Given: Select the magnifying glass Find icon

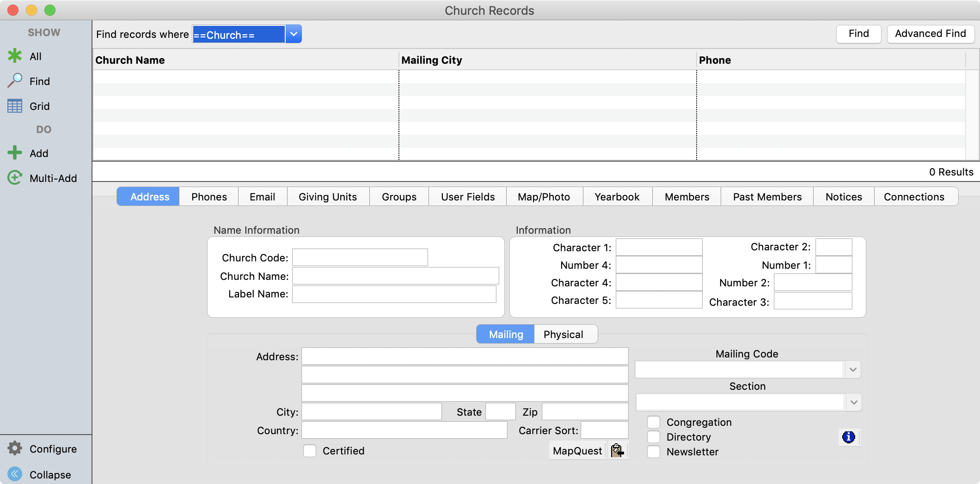Looking at the screenshot, I should tap(15, 81).
